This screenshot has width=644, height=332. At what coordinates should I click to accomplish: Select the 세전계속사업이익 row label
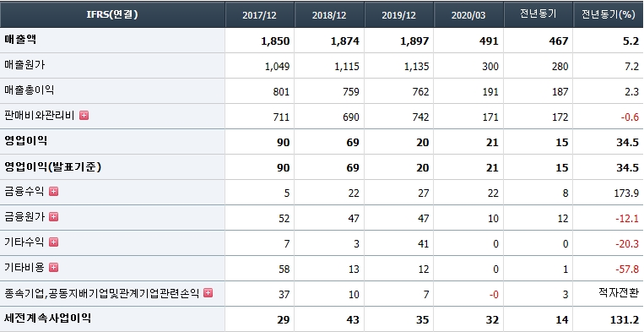(47, 318)
